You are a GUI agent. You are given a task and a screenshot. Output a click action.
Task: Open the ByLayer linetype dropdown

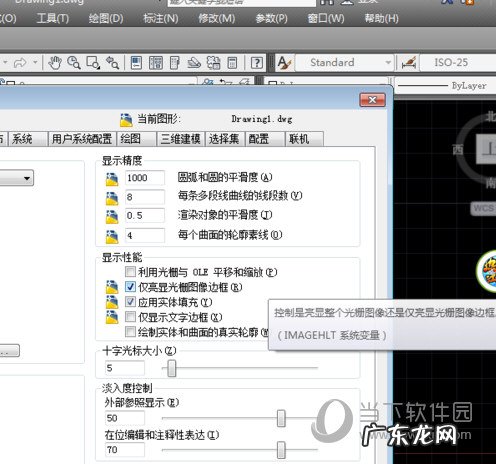coord(445,86)
